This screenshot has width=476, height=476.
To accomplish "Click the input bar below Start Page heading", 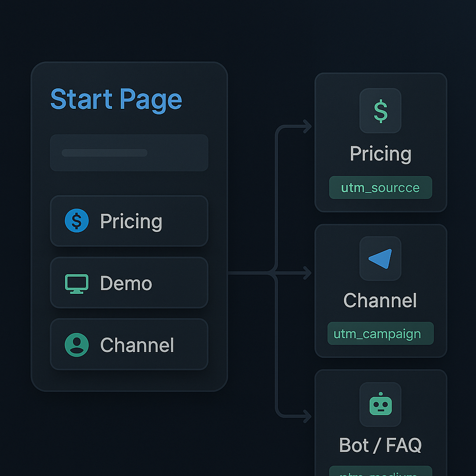I will click(x=129, y=153).
